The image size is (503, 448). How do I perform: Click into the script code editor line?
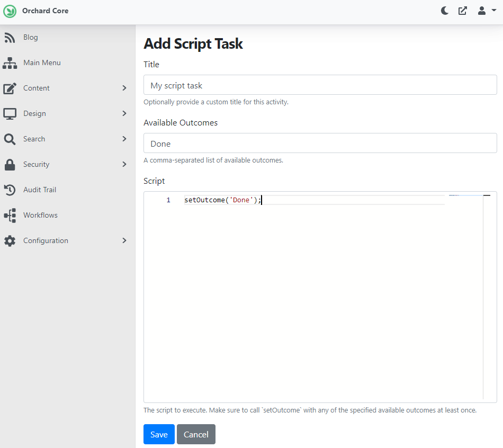315,200
